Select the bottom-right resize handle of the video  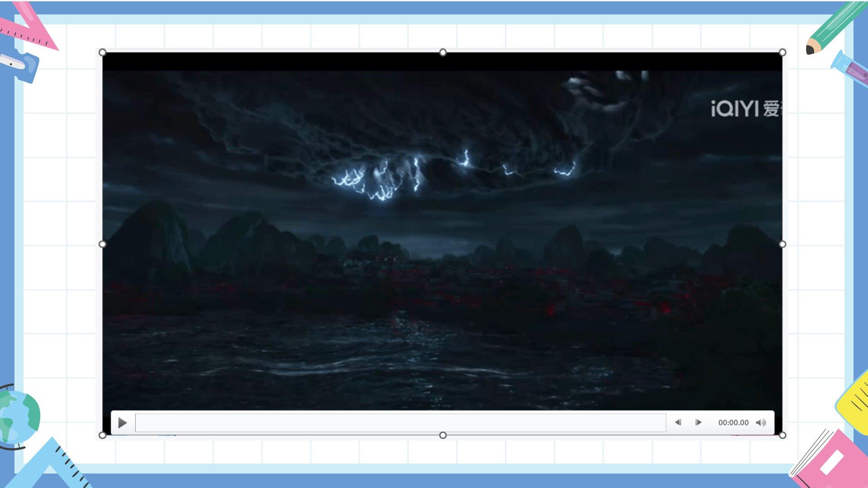click(783, 435)
